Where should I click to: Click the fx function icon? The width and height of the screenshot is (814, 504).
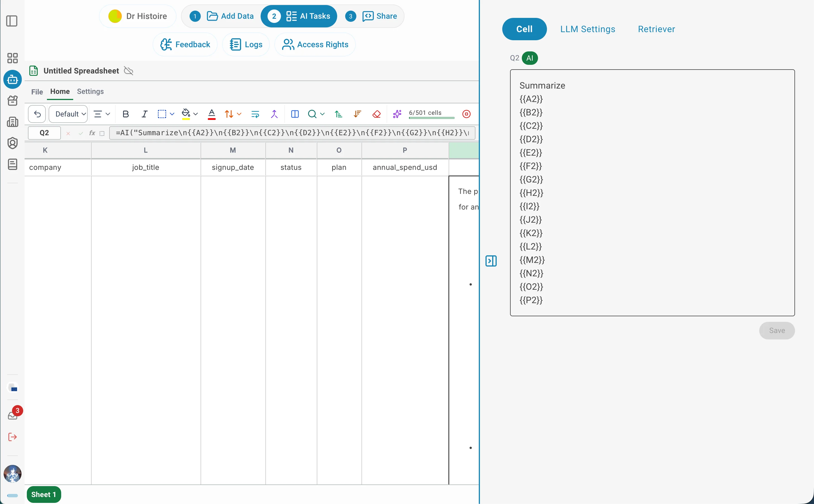pyautogui.click(x=92, y=133)
